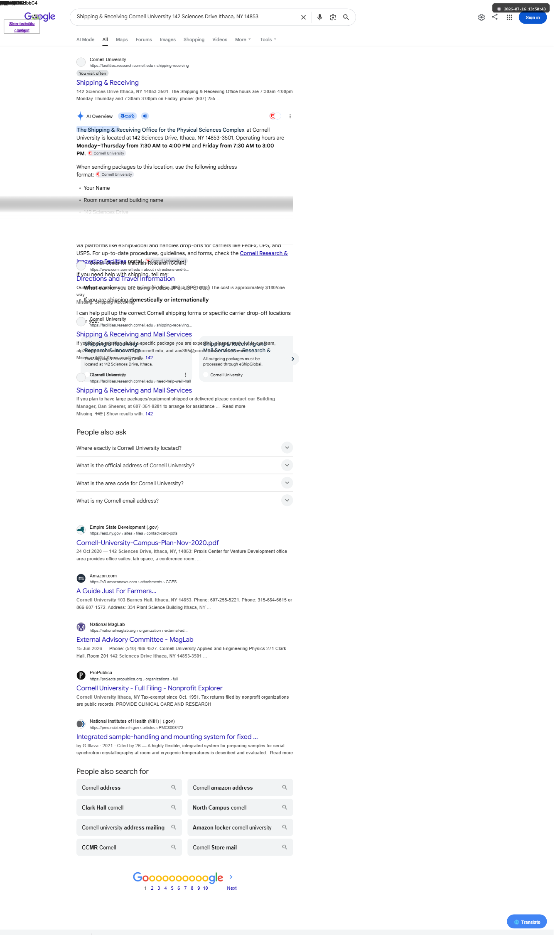Click the 'Skip to main content' link
Image resolution: width=560 pixels, height=935 pixels.
pos(22,27)
